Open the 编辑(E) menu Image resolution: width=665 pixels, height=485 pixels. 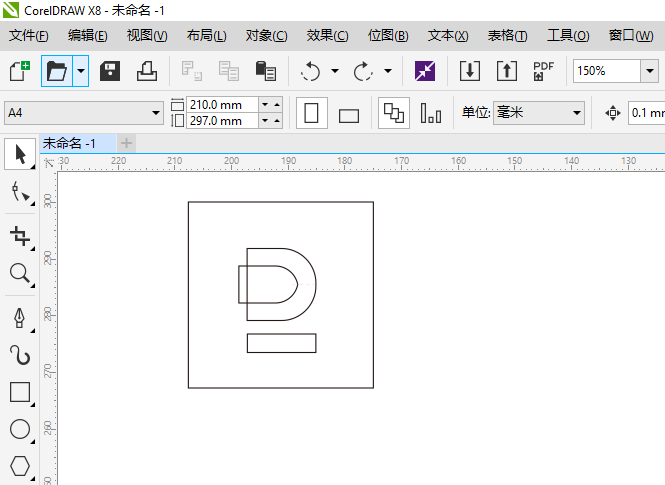click(x=88, y=36)
